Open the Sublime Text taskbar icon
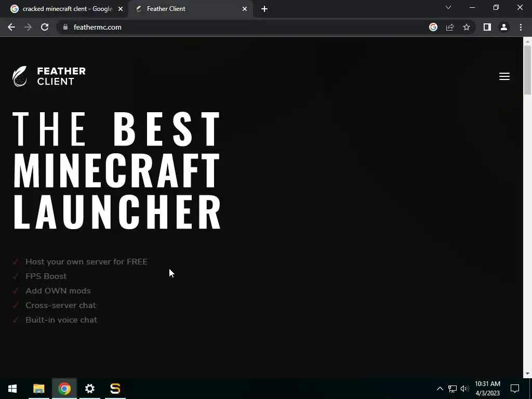Image resolution: width=532 pixels, height=399 pixels. point(115,389)
